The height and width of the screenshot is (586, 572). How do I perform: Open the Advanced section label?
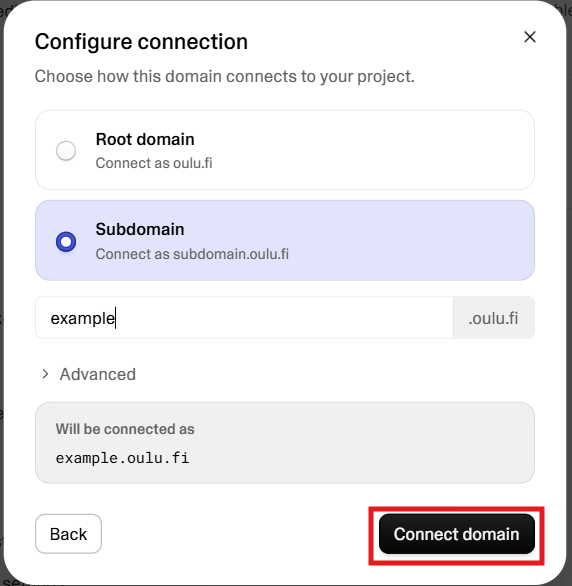[98, 374]
